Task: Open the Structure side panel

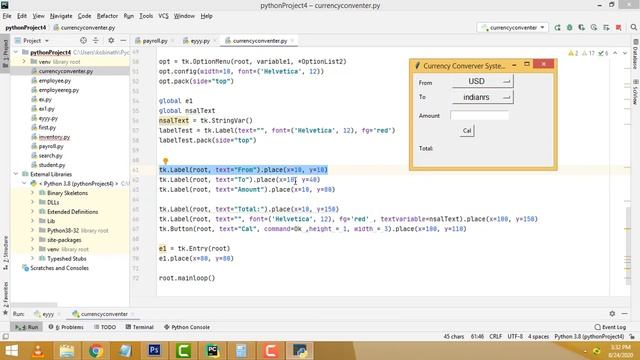Action: pos(5,253)
